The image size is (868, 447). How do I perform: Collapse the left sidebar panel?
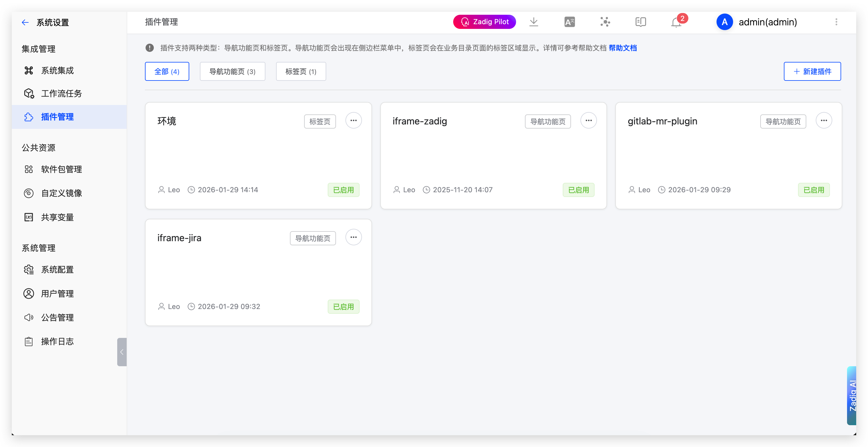(122, 352)
